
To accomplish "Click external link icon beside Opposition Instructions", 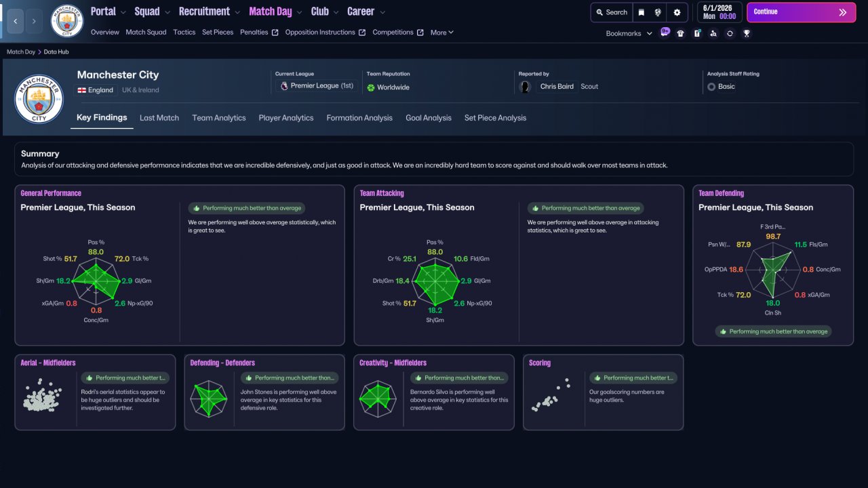I will coord(362,33).
